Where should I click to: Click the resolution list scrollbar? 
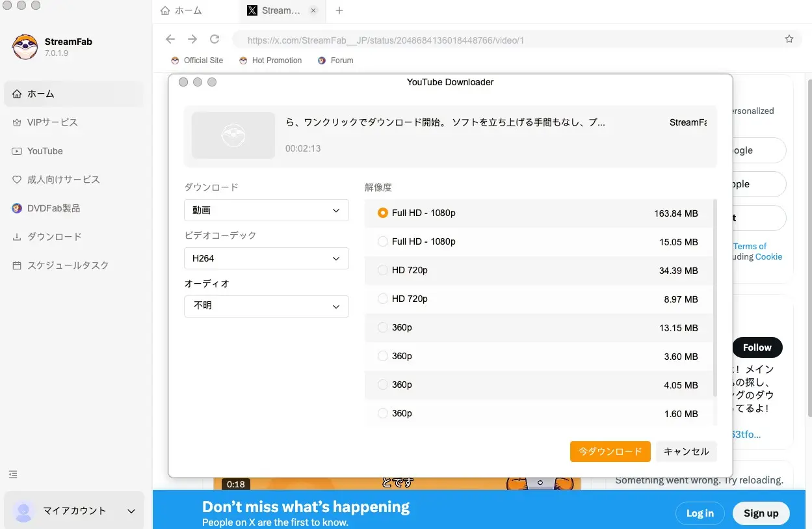[715, 298]
